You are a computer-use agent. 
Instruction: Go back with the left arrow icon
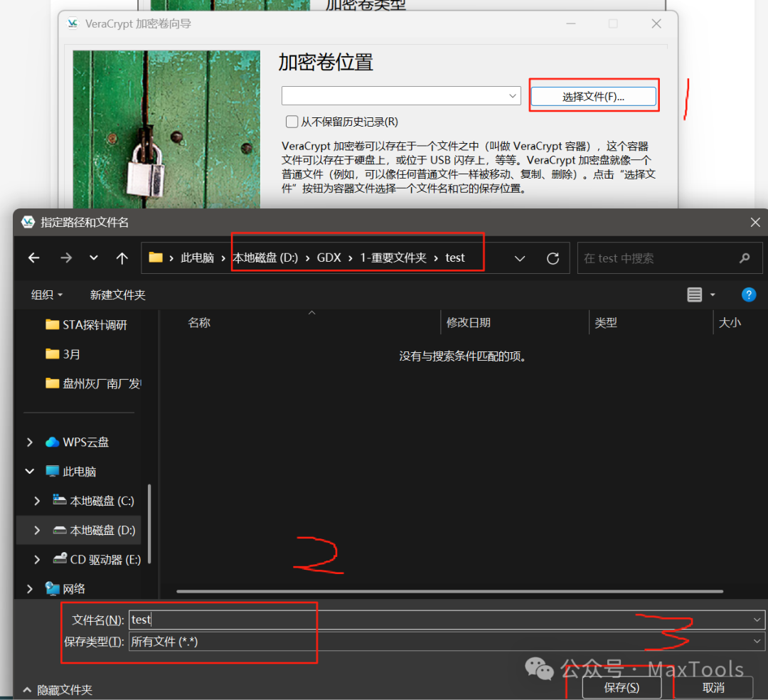34,258
